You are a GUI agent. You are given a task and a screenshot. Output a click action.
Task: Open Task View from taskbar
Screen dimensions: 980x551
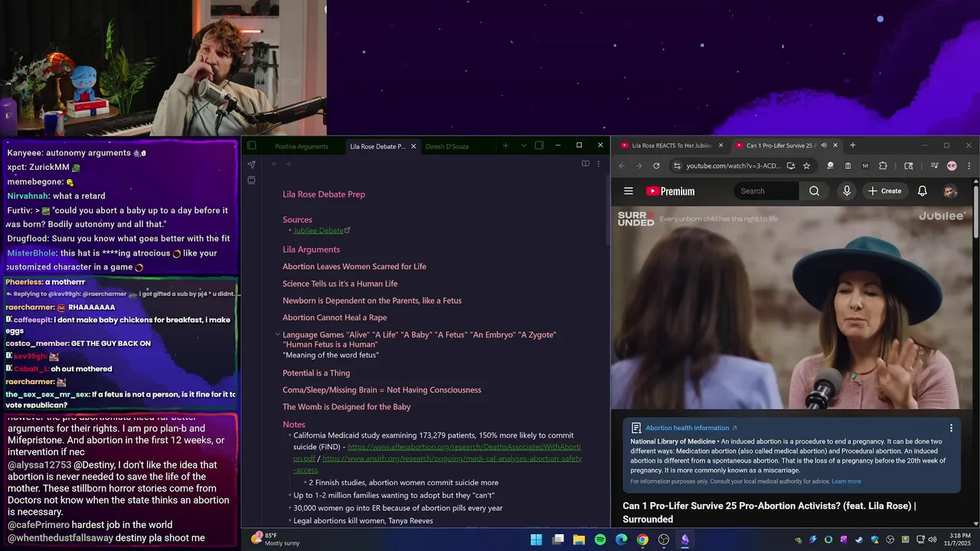558,540
